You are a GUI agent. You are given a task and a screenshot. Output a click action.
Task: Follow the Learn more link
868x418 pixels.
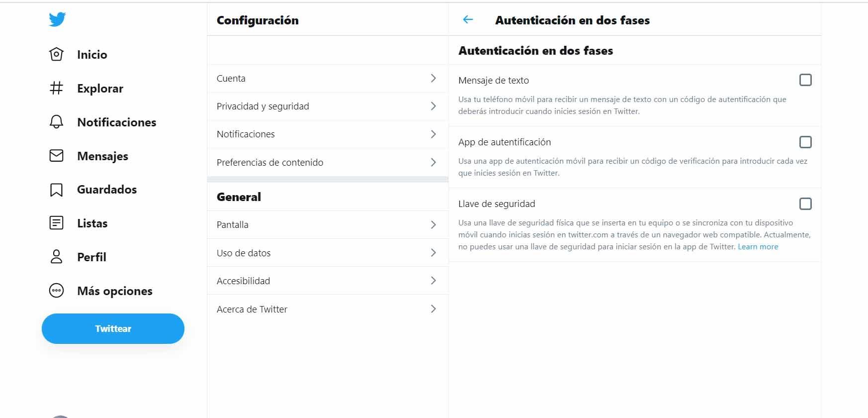[758, 247]
